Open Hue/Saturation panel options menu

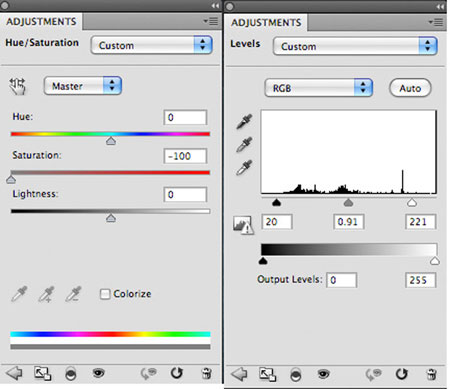point(211,21)
